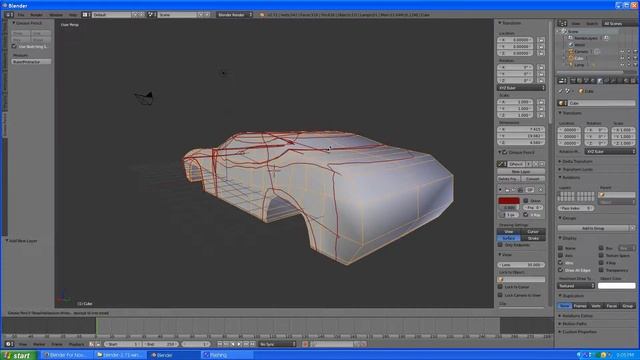
Task: Click the Add to Group button
Action: tap(593, 228)
